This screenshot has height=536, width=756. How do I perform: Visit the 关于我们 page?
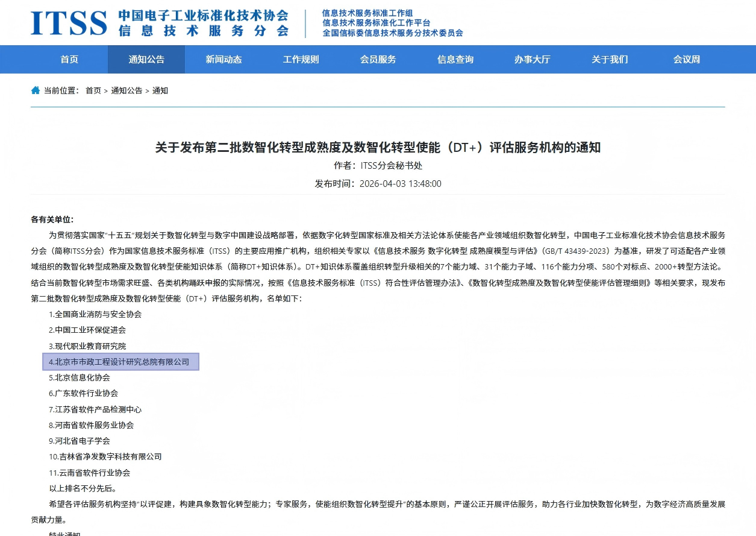[x=609, y=59]
